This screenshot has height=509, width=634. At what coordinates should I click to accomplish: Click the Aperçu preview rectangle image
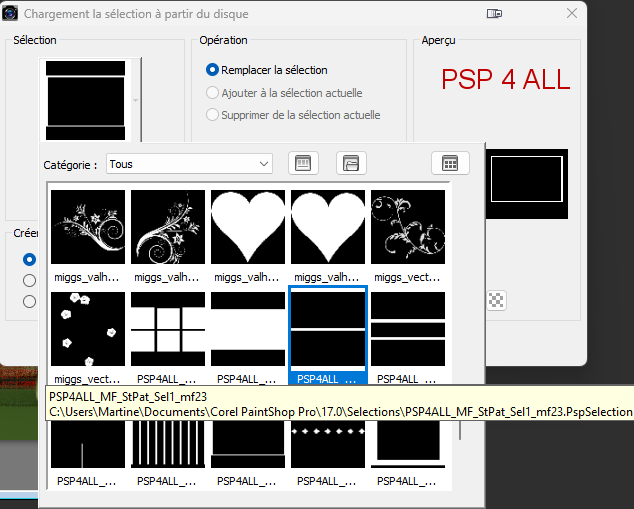tap(526, 184)
